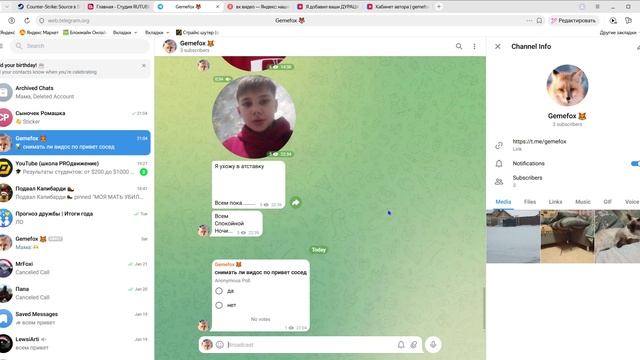Click the Редактировать button in browser toolbar

573,20
